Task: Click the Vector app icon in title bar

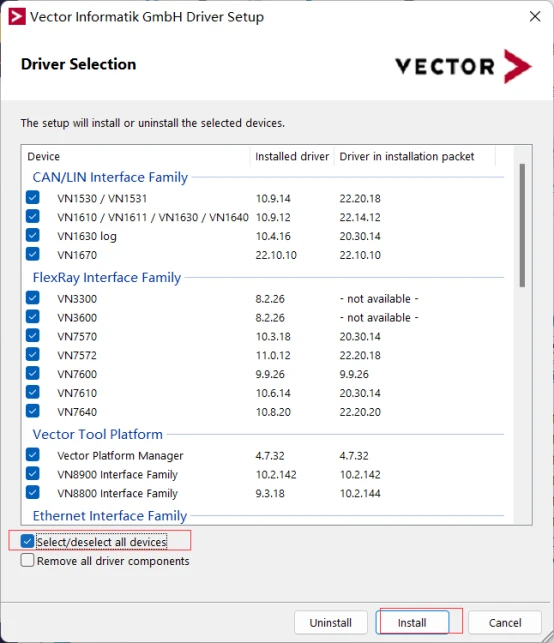Action: [17, 17]
